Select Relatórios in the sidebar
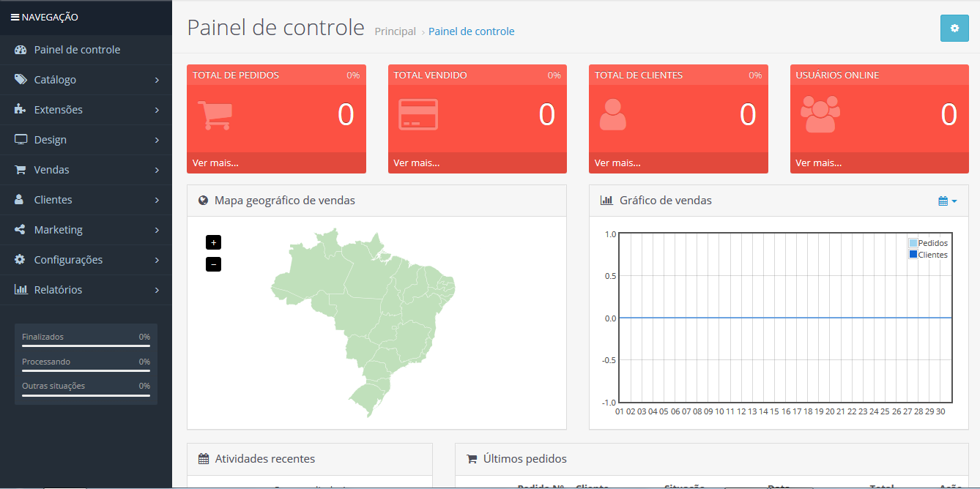 point(59,290)
